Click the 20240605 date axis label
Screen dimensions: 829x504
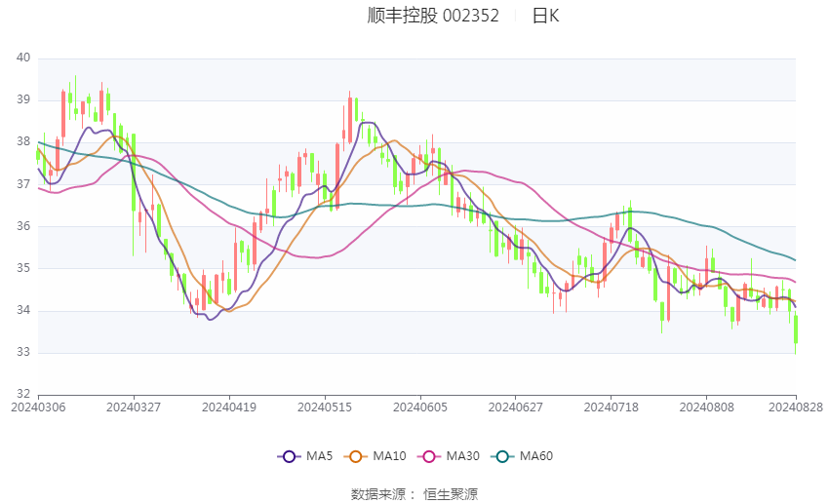click(x=420, y=407)
